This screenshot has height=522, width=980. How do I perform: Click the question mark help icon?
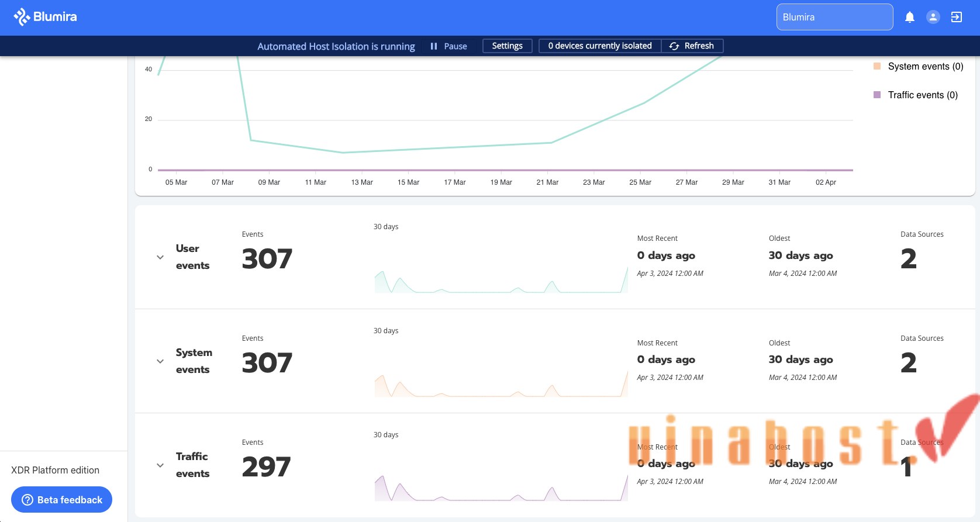(x=27, y=500)
